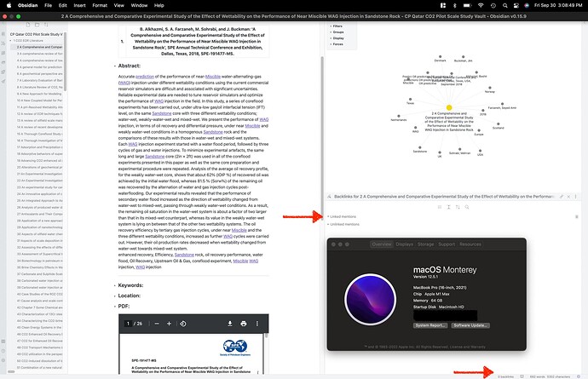Switch to Displays tab in About This Mac
588x379 pixels.
pyautogui.click(x=404, y=244)
